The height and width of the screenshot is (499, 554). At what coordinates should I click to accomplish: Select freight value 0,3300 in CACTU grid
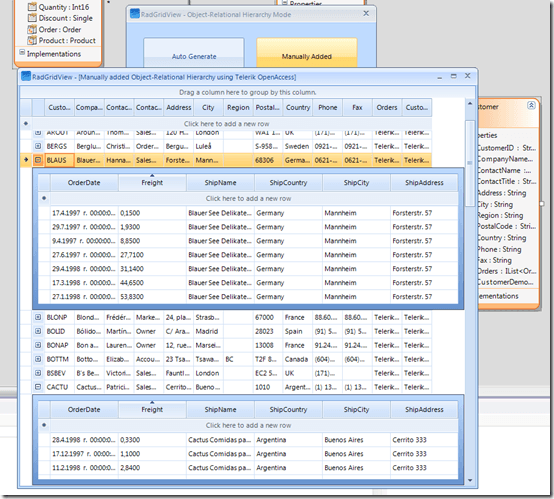[152, 440]
